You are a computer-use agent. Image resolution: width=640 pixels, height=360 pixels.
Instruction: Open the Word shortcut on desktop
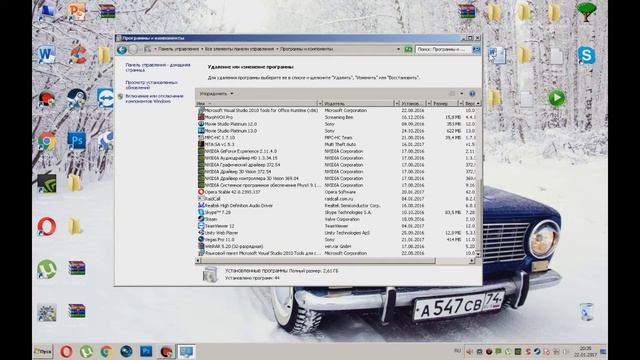(46, 54)
